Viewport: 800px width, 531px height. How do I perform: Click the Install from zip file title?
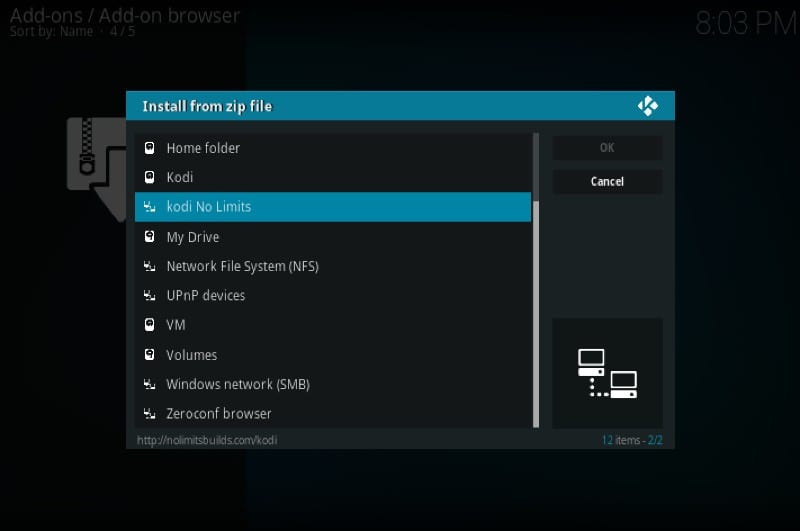207,106
